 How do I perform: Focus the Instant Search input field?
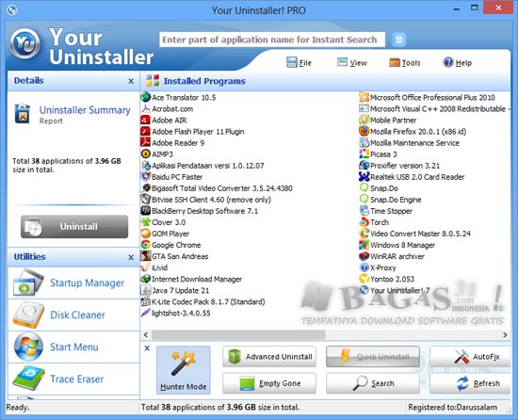tap(272, 40)
